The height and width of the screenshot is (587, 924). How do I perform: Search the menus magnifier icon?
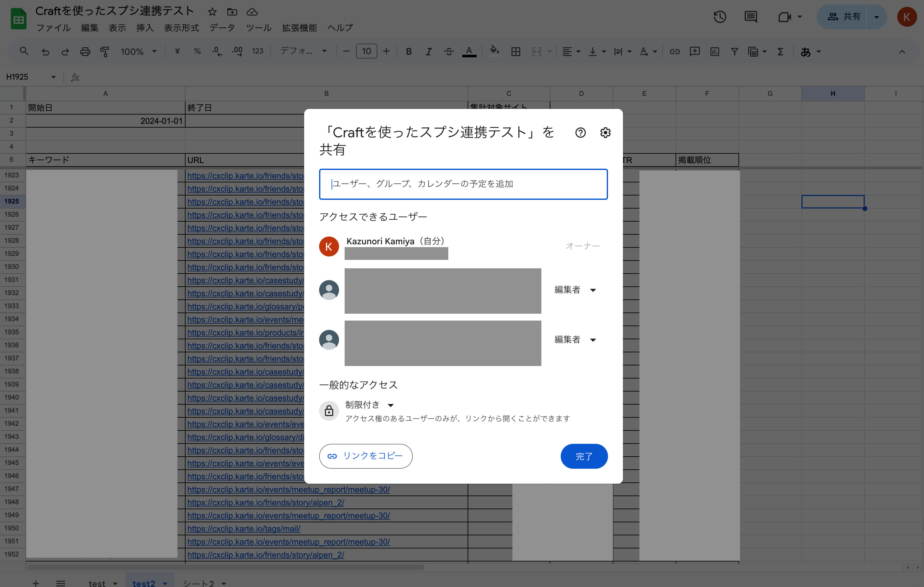click(24, 51)
